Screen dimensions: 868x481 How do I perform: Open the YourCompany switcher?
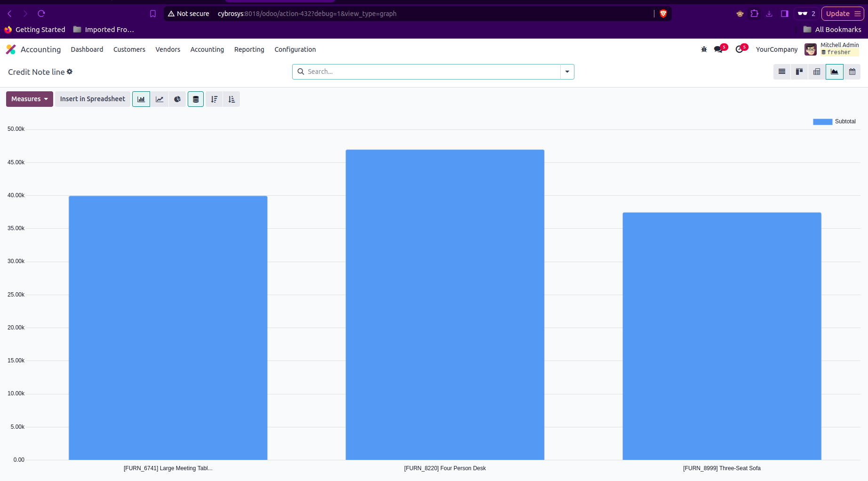(776, 49)
